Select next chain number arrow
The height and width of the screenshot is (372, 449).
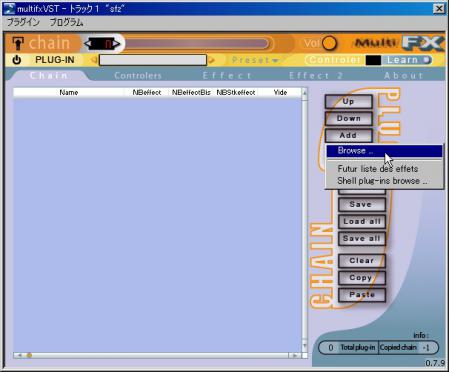(116, 43)
